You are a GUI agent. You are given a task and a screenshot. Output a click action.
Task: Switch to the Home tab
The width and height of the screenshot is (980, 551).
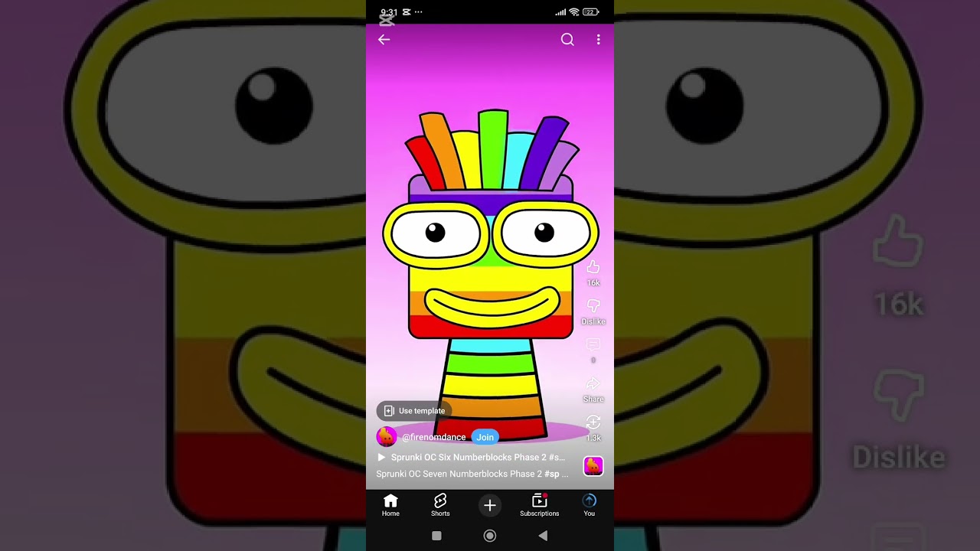click(390, 505)
